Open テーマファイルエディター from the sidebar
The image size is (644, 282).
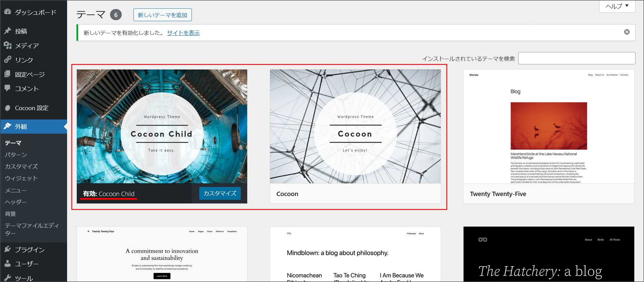click(x=32, y=229)
